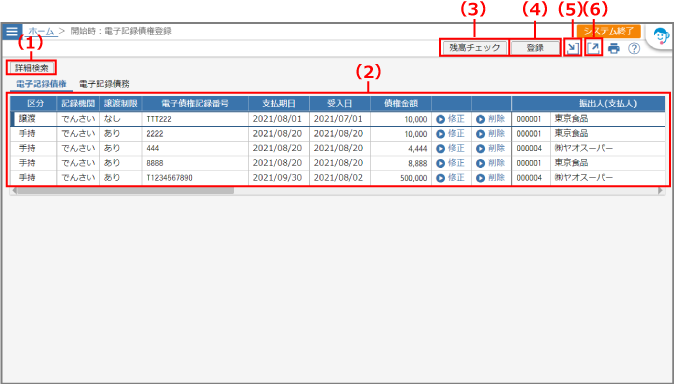Click 修正 in the T1234567890 row
The width and height of the screenshot is (674, 384).
(451, 178)
